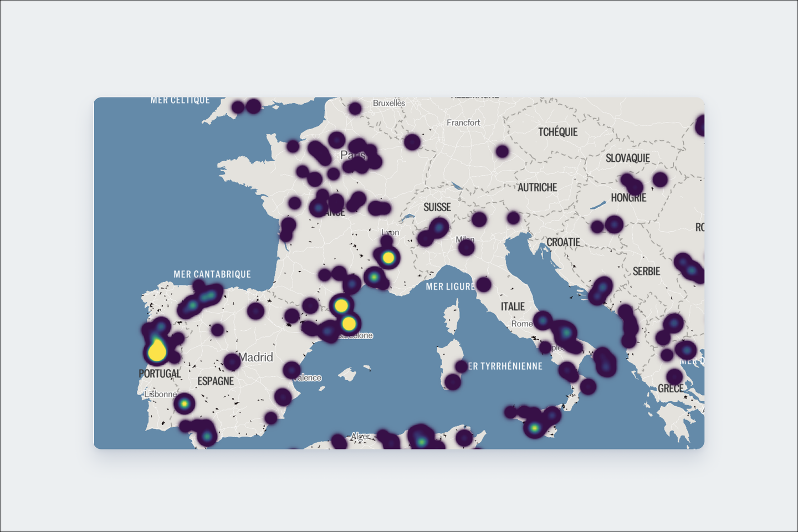The image size is (798, 532).
Task: Click the PORTUGAL country label
Action: [160, 374]
